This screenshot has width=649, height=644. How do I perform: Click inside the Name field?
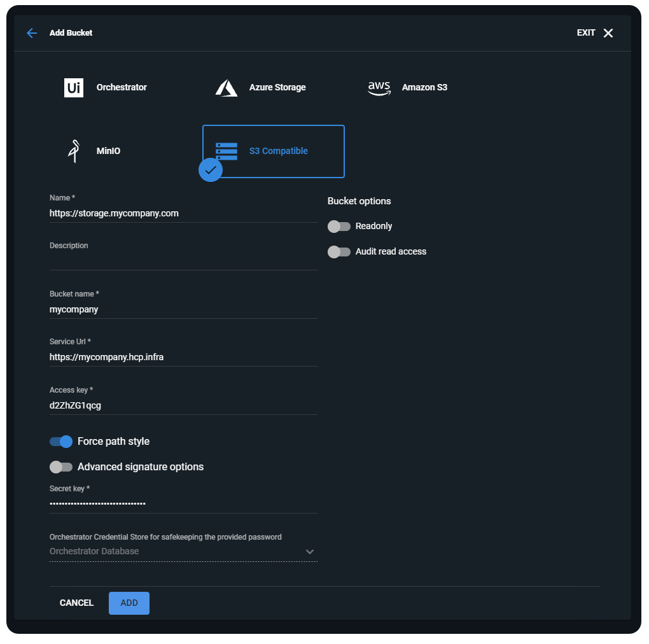click(183, 213)
